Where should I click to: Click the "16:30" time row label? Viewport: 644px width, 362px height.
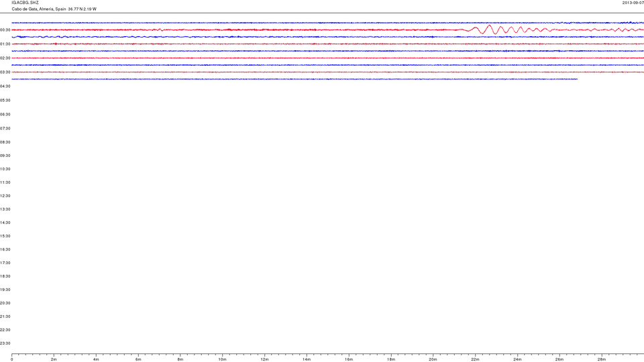coord(5,249)
